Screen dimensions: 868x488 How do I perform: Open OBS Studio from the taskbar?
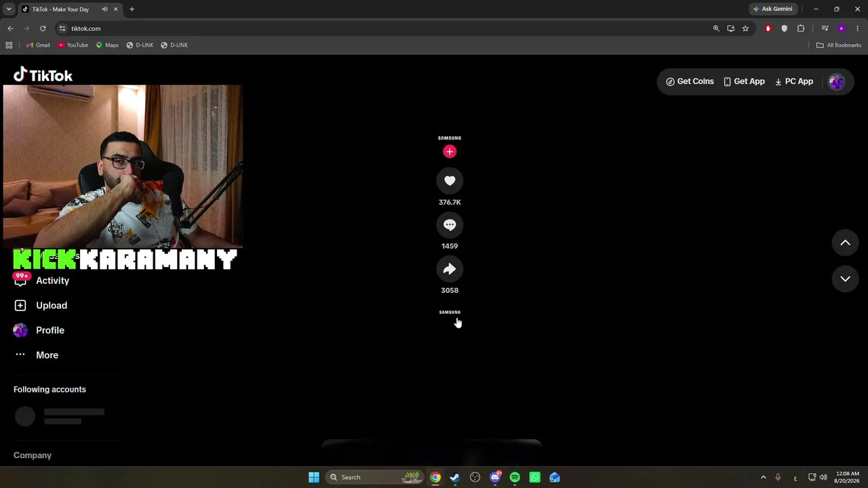click(x=475, y=477)
